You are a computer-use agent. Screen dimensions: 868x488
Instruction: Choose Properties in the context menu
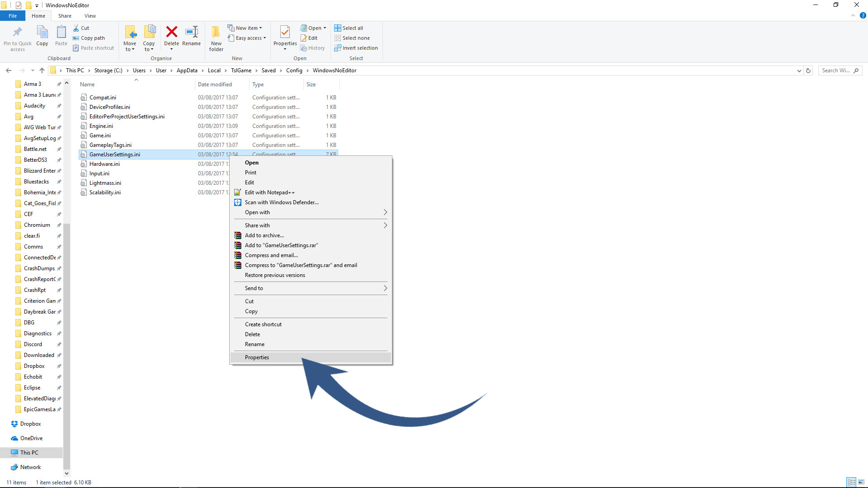(257, 357)
